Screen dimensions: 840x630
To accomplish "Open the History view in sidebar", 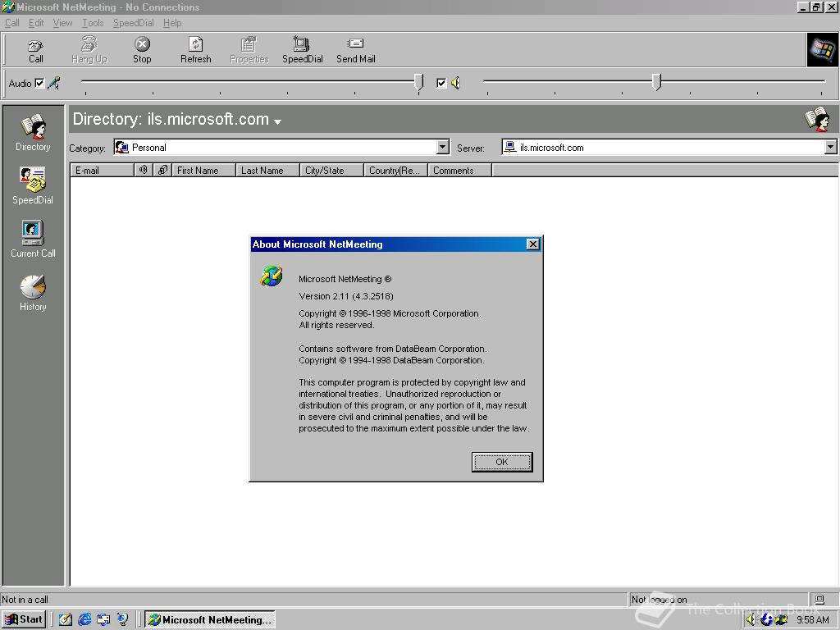I will pyautogui.click(x=33, y=293).
